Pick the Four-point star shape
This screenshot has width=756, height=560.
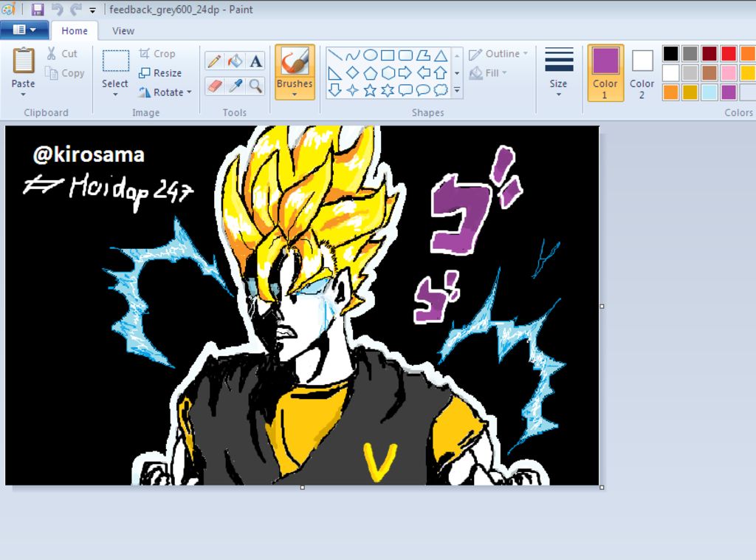tap(352, 90)
